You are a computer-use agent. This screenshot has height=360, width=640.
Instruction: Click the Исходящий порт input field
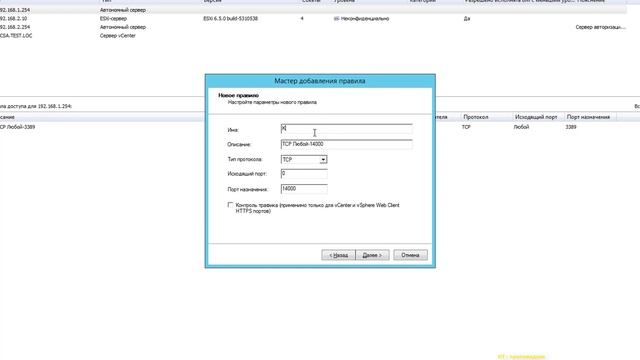304,174
